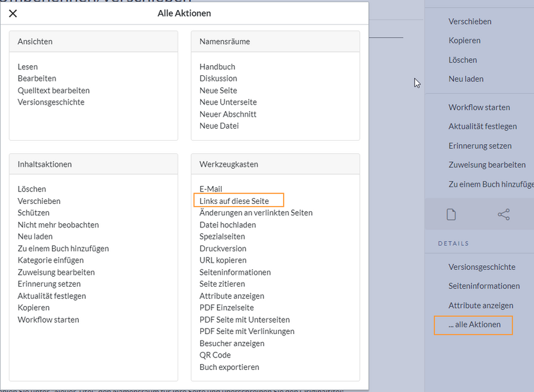
Task: Click Attribute anzeigen in Werkzeugkasten
Action: [232, 296]
